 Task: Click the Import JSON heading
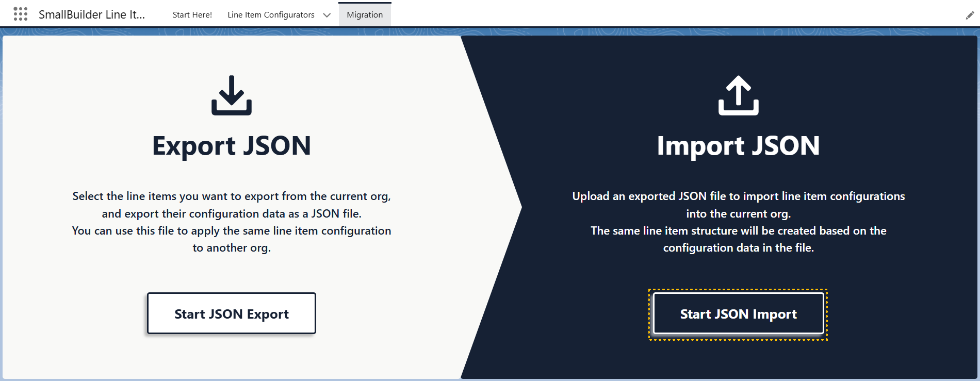(738, 146)
